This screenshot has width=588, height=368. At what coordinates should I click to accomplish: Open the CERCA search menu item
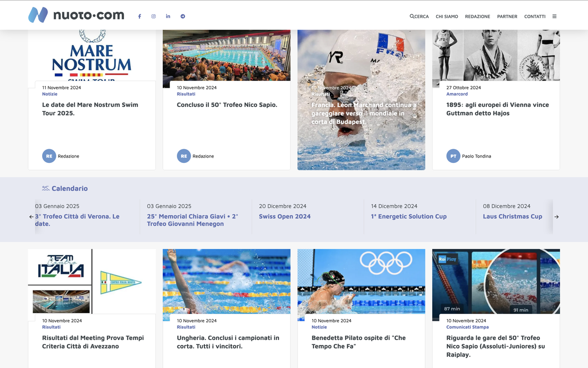[419, 16]
